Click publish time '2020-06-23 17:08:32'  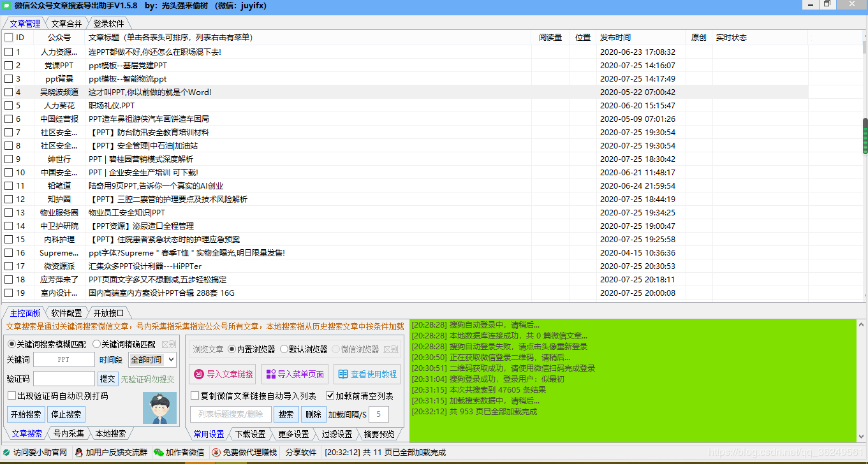pyautogui.click(x=638, y=52)
